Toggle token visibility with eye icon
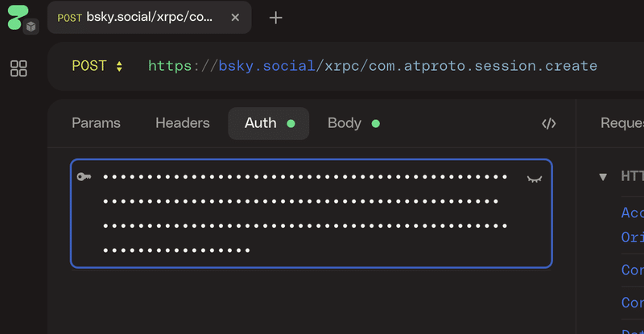The width and height of the screenshot is (644, 334). tap(535, 179)
